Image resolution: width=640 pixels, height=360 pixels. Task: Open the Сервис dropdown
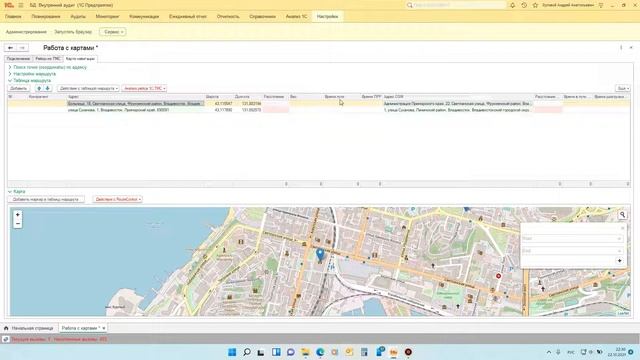113,32
